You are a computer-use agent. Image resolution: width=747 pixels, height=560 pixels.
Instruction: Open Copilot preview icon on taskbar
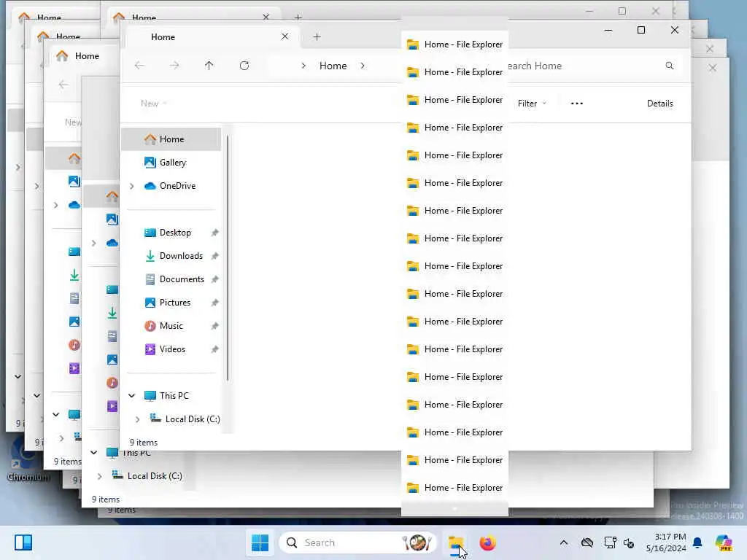[x=724, y=542]
